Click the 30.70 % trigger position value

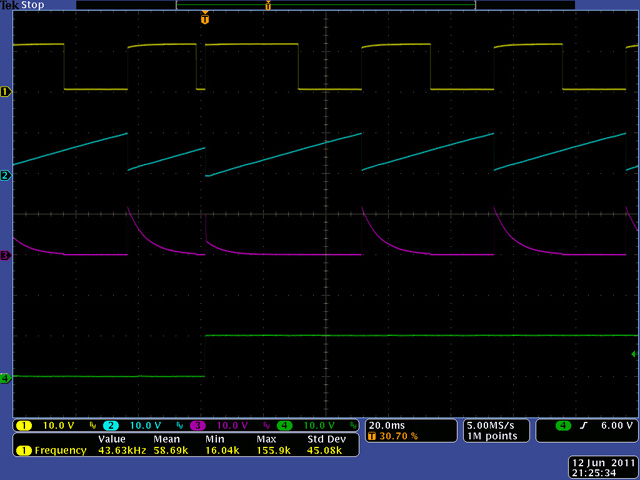point(399,436)
